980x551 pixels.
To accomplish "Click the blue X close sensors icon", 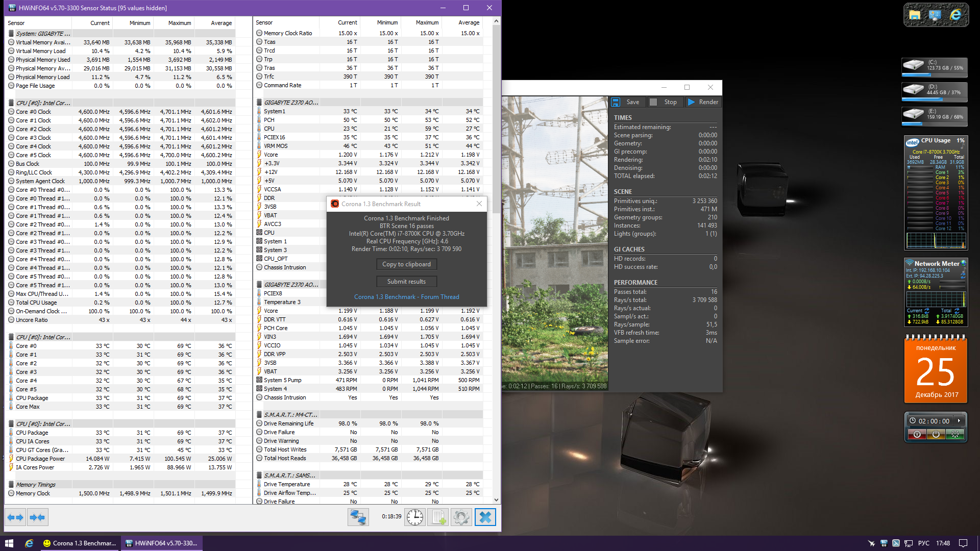I will point(485,517).
